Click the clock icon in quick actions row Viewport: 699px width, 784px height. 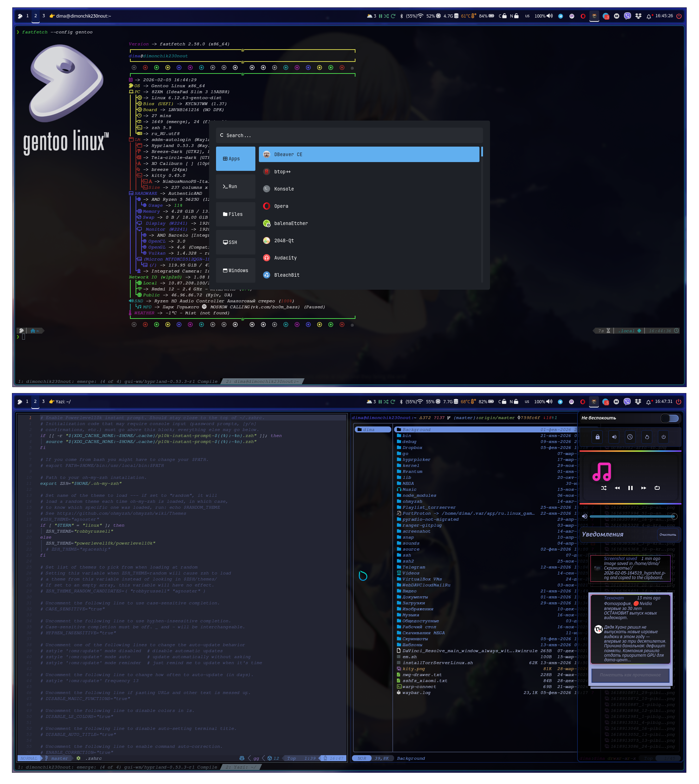point(630,437)
